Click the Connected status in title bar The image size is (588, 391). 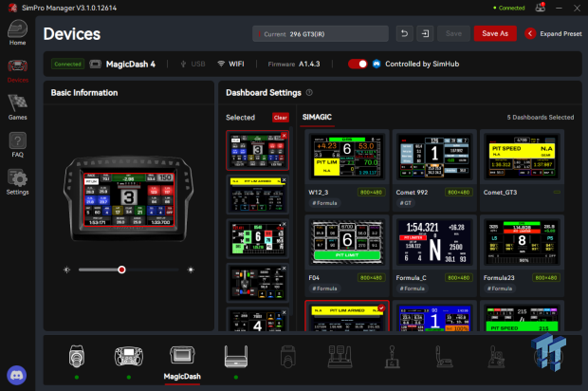(x=509, y=8)
